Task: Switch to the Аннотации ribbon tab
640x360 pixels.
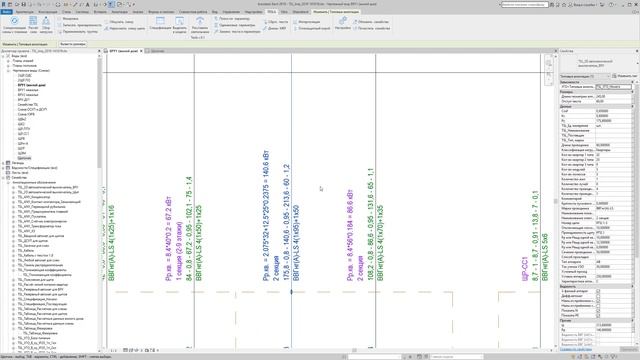Action: pos(120,12)
